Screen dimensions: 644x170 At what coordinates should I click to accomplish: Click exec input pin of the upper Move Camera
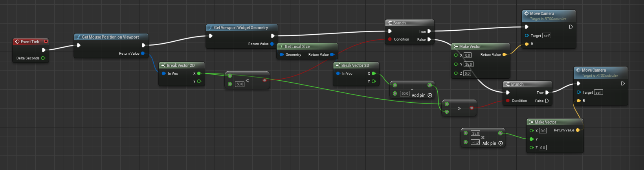pyautogui.click(x=527, y=27)
